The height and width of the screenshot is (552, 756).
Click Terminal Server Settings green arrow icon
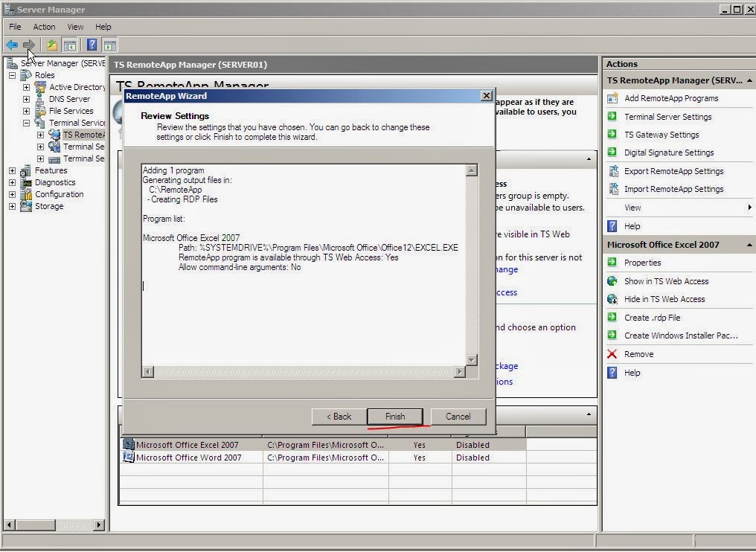point(612,117)
